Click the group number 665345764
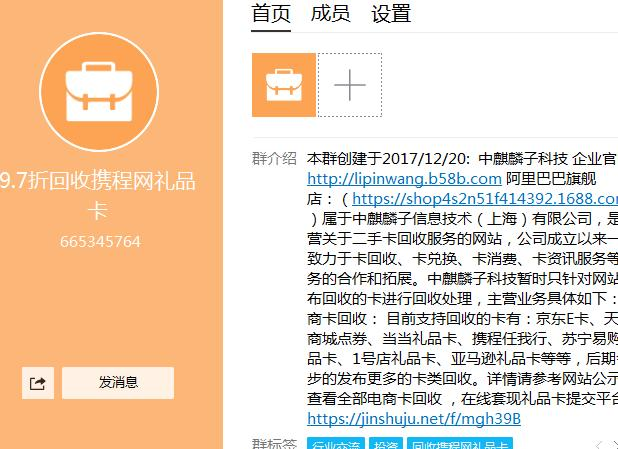 [100, 241]
